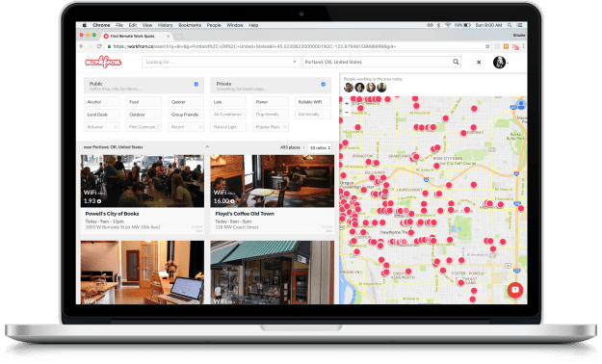Open the Floyd's Coffee Old Town listing
This screenshot has width=602, height=364.
tap(245, 214)
